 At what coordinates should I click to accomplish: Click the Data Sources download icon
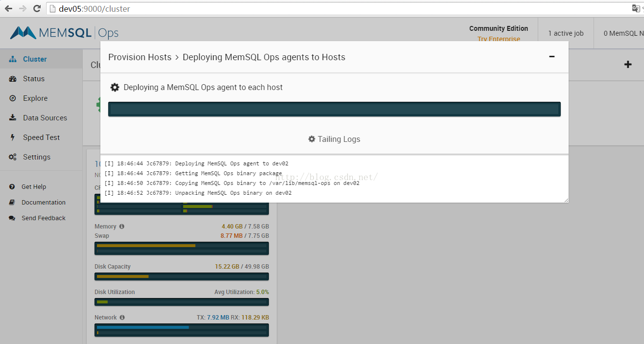(13, 117)
